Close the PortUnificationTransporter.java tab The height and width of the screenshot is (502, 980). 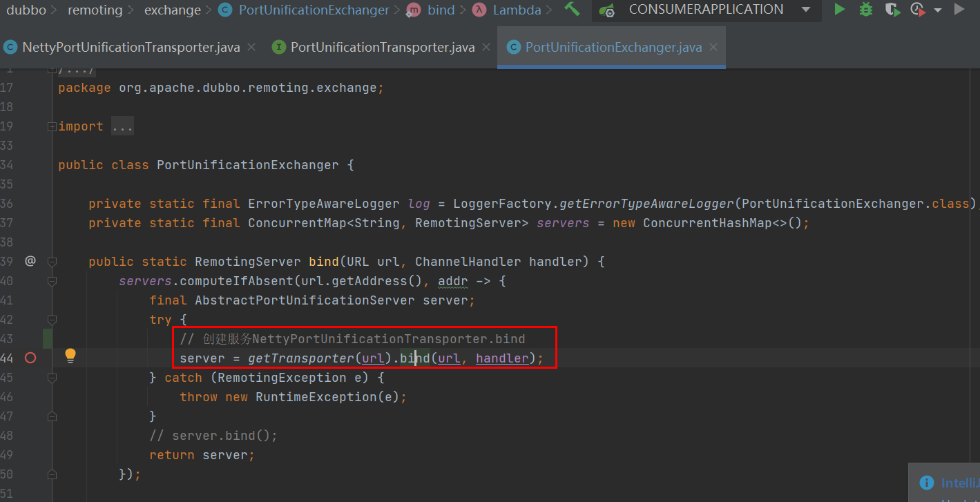(486, 47)
